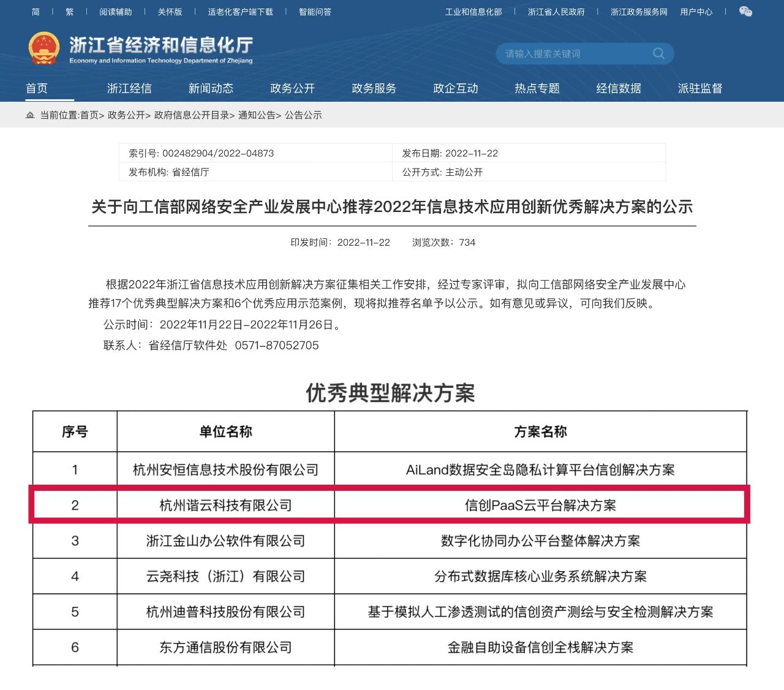This screenshot has height=690, width=784.
Task: Click 公开方式: 主动公开 text
Action: click(x=442, y=172)
